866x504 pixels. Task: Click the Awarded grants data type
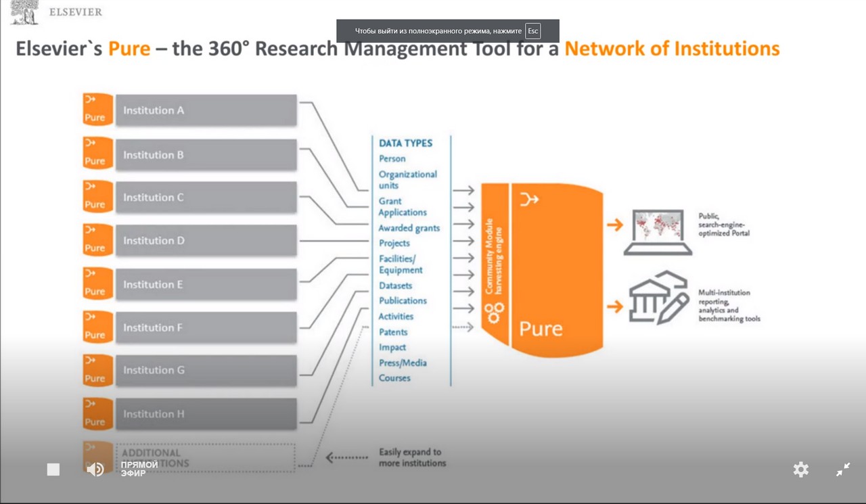[409, 229]
